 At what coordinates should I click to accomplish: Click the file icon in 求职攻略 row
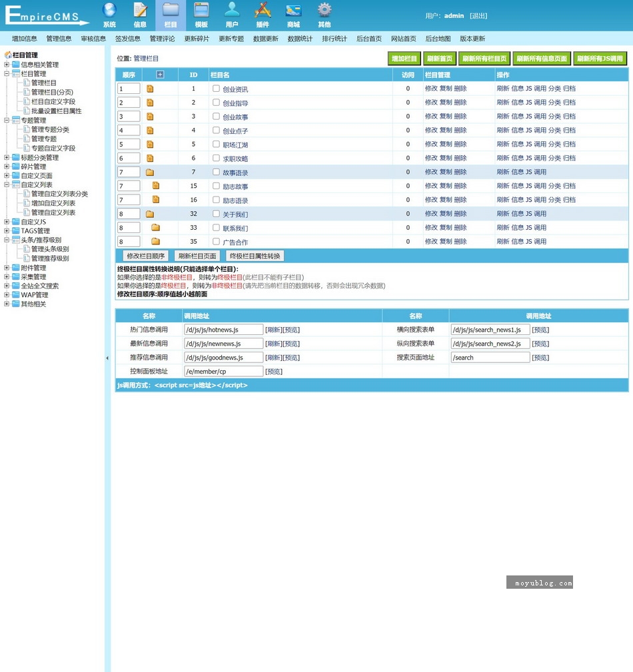coord(150,158)
